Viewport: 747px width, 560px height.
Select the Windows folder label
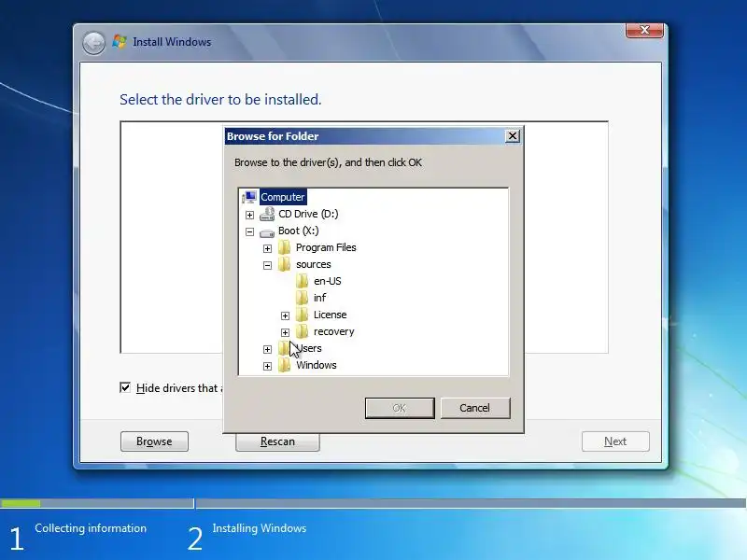click(x=317, y=365)
